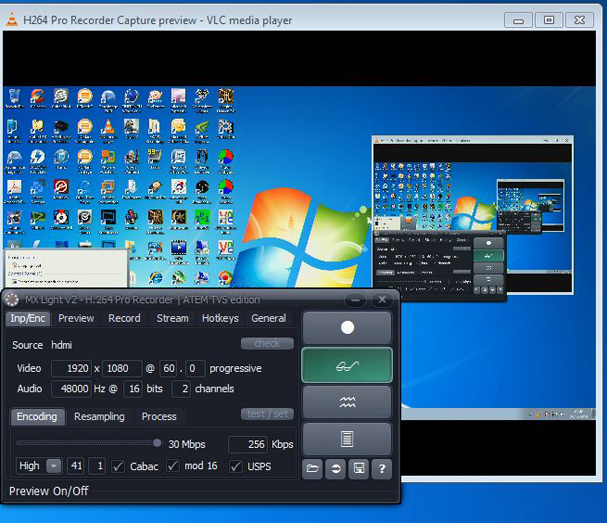Viewport: 607px width, 523px height.
Task: Toggle the green glasses Preview button
Action: (347, 365)
